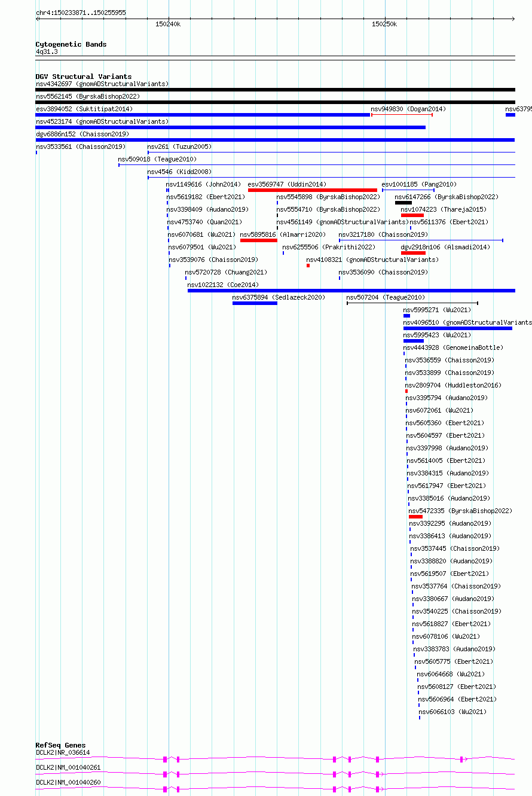Viewport: 532px width, 796px height.
Task: Click the red nsv1074223 Thareja2015 bar
Action: coord(412,215)
